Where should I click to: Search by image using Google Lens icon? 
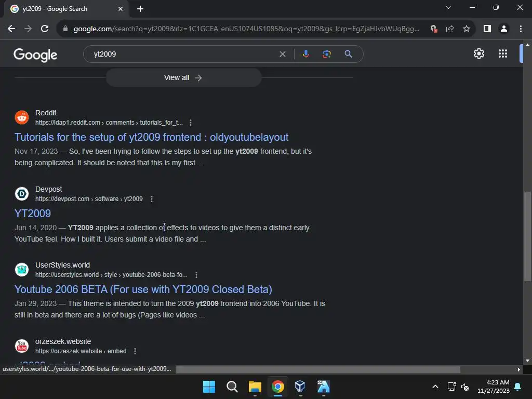[x=326, y=54]
